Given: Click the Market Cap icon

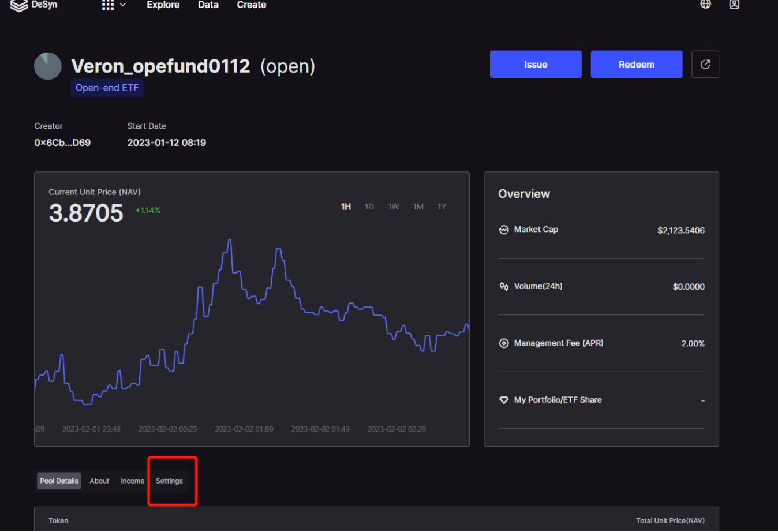Looking at the screenshot, I should [504, 230].
